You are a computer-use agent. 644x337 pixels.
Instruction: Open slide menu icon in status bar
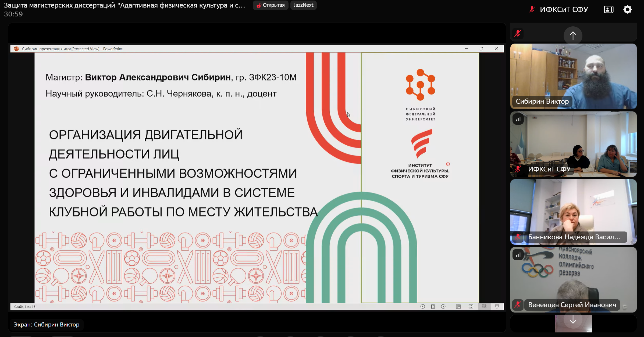(x=433, y=307)
